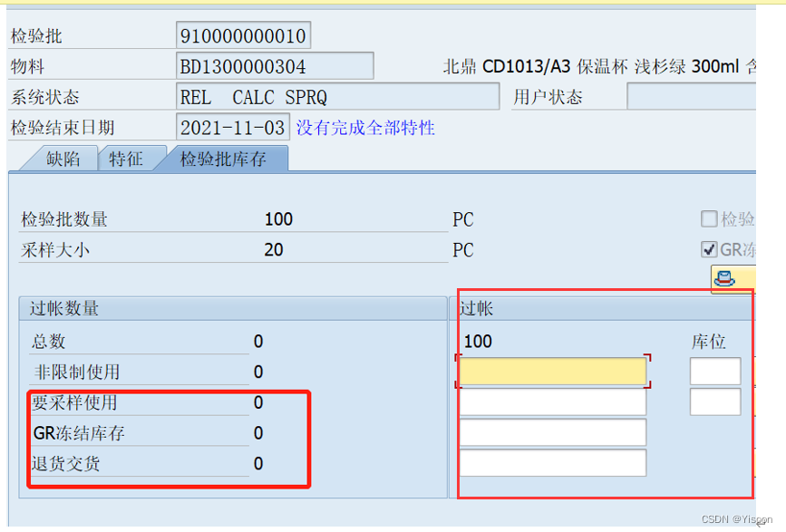The height and width of the screenshot is (532, 786).
Task: Click the 检验批数量 value 100
Action: 278,219
